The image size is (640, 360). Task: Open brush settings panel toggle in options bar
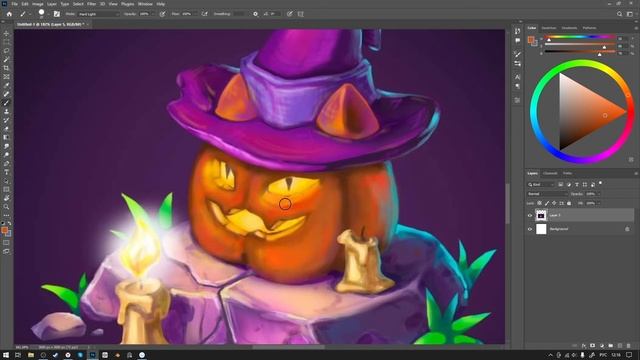click(x=57, y=14)
